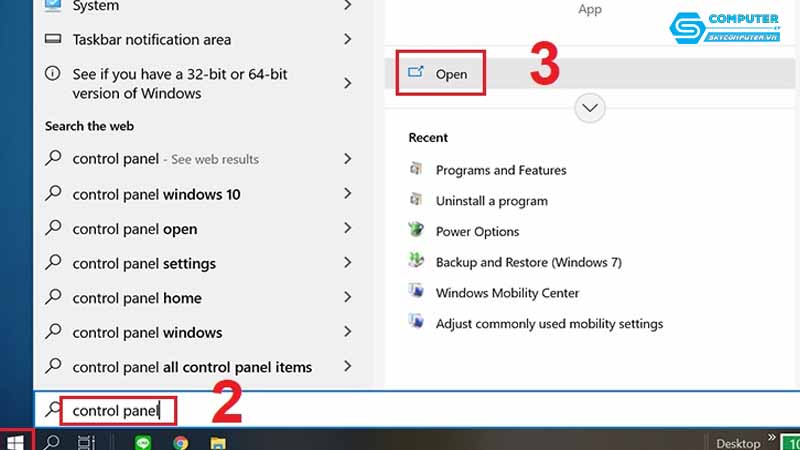Launch LINE from the taskbar
The height and width of the screenshot is (450, 800).
(142, 442)
